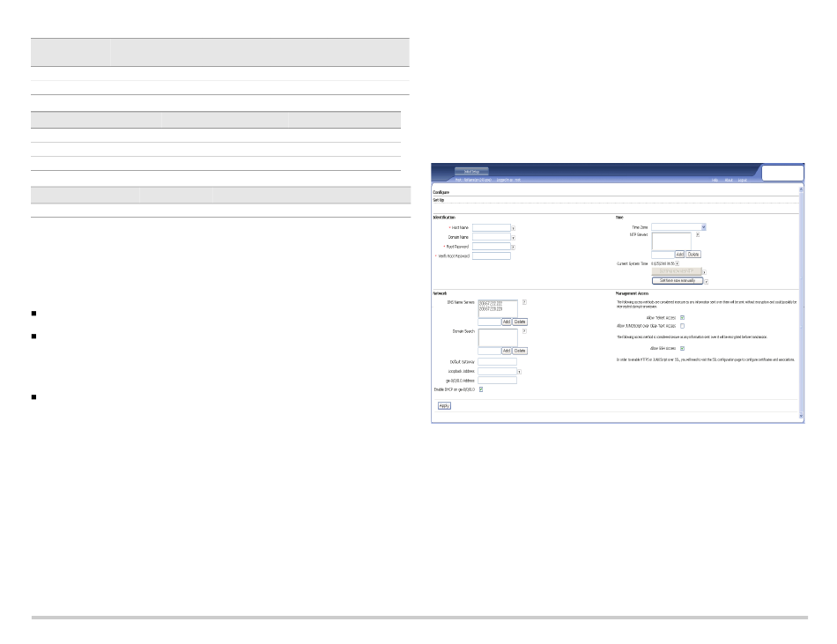The width and height of the screenshot is (837, 644).
Task: Click the NTP Servers list box
Action: pos(671,241)
